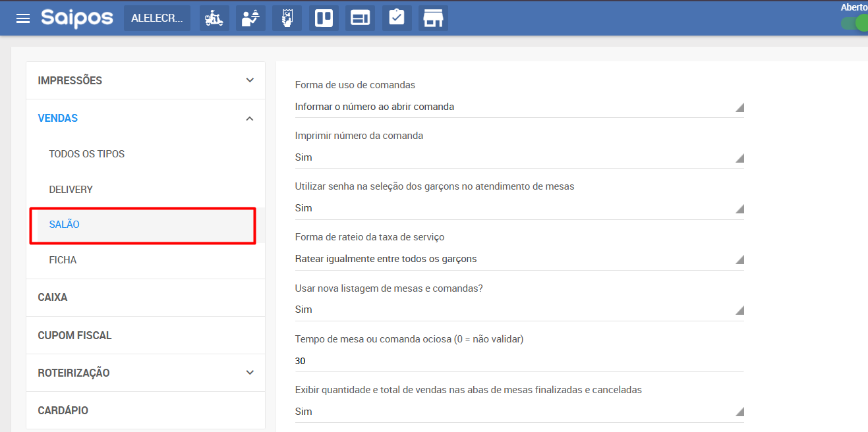Click the idle table time input field
This screenshot has width=868, height=432.
coord(519,361)
